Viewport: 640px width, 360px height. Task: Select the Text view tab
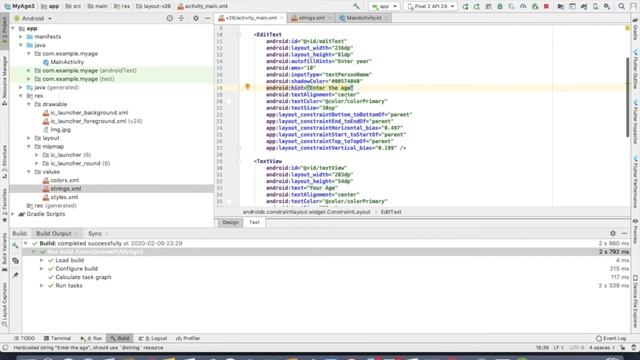(254, 222)
